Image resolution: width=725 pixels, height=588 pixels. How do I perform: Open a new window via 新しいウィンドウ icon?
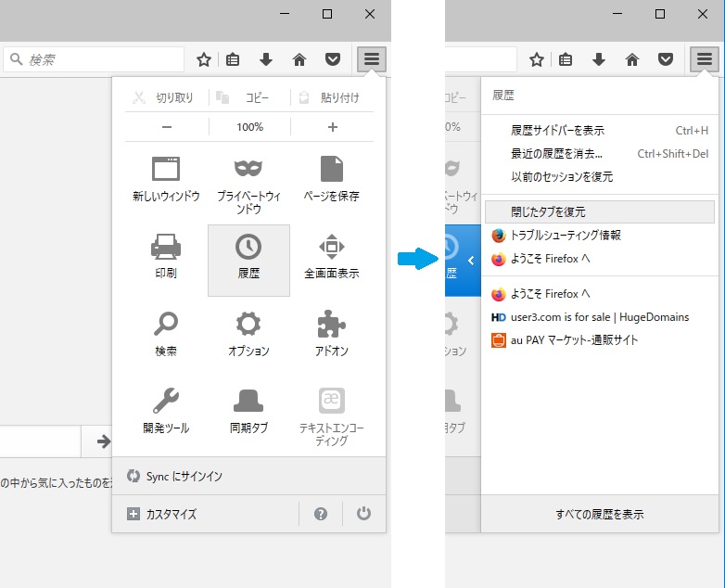pos(166,170)
